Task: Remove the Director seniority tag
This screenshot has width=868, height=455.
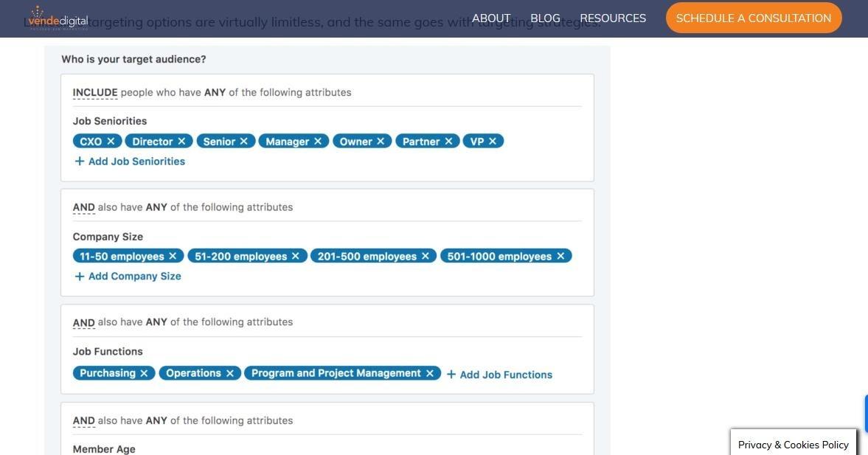Action: pos(181,141)
